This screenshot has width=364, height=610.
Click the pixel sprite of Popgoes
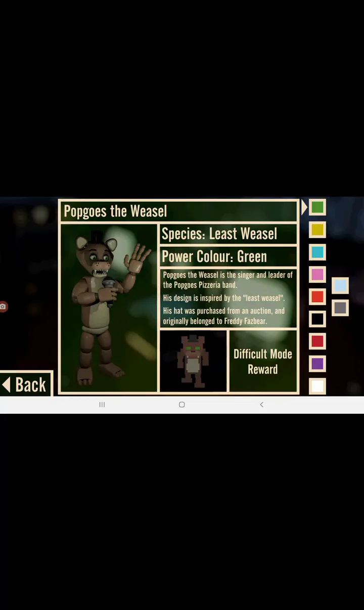coord(193,361)
